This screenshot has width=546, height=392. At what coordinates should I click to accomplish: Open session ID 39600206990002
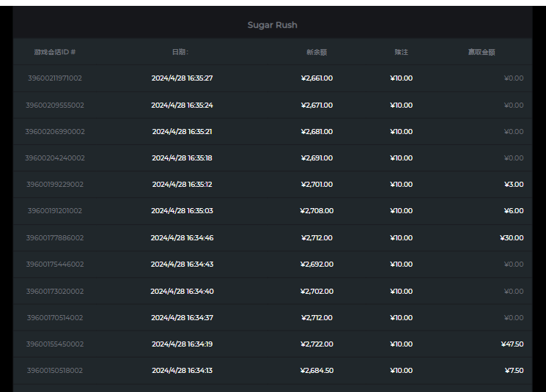(x=55, y=132)
